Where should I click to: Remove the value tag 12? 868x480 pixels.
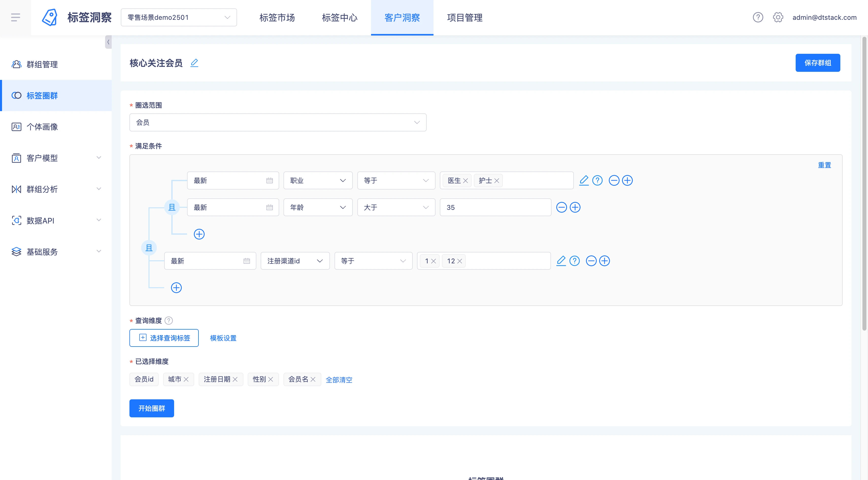coord(460,261)
